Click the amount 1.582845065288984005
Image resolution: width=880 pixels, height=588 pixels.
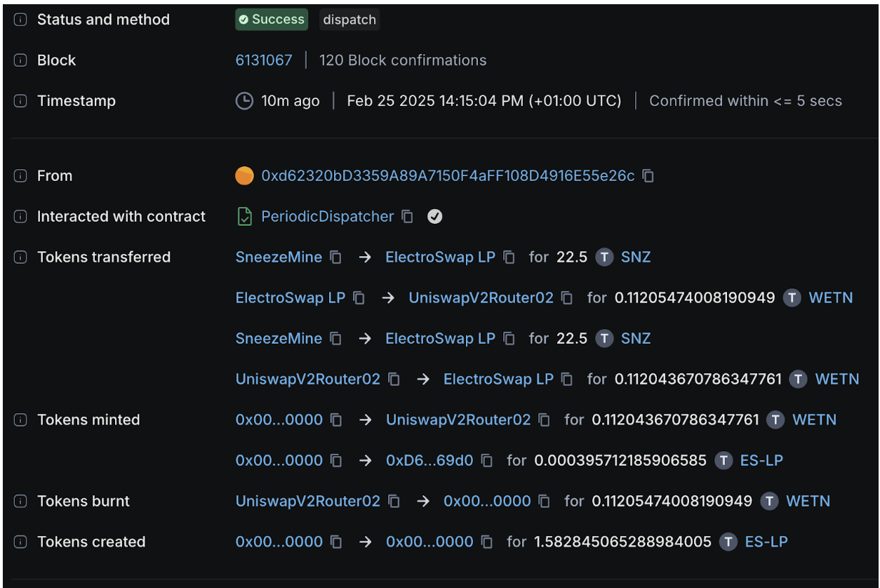(623, 542)
